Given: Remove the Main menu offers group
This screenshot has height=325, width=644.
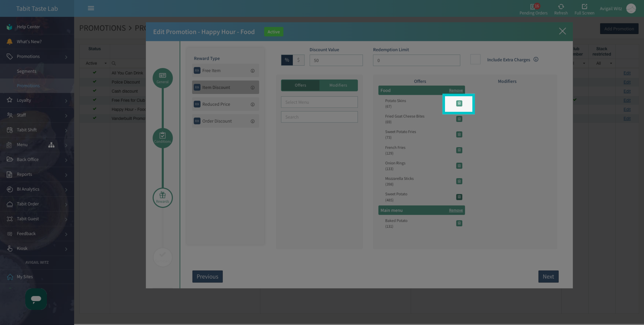Looking at the screenshot, I should [x=456, y=210].
